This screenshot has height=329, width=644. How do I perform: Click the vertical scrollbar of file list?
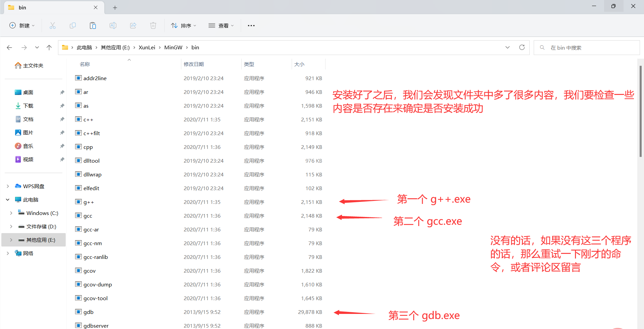[x=640, y=111]
